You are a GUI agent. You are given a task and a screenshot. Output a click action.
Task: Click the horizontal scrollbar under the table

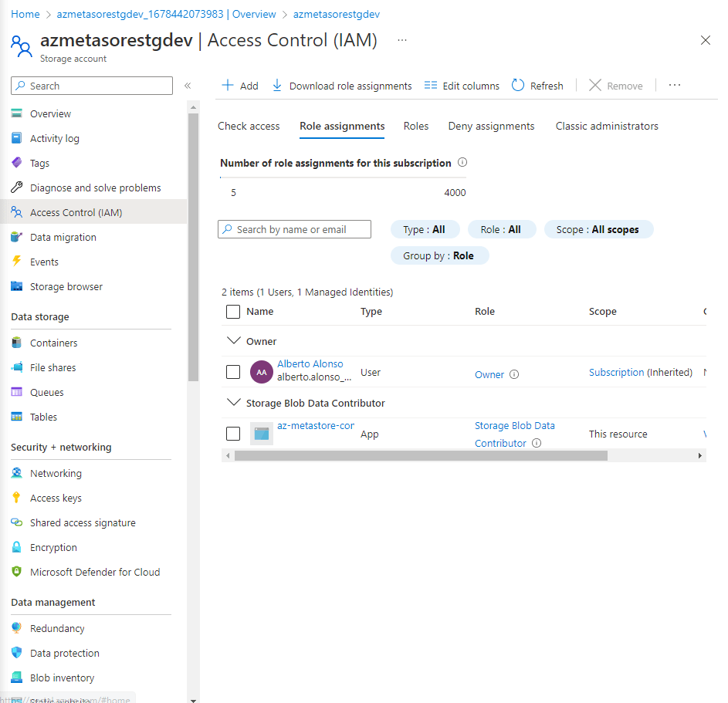pos(421,456)
